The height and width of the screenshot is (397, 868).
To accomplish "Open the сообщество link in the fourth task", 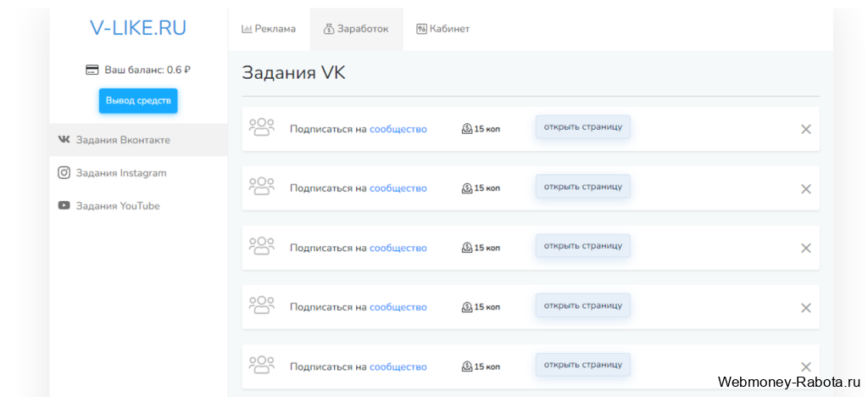I will [398, 307].
